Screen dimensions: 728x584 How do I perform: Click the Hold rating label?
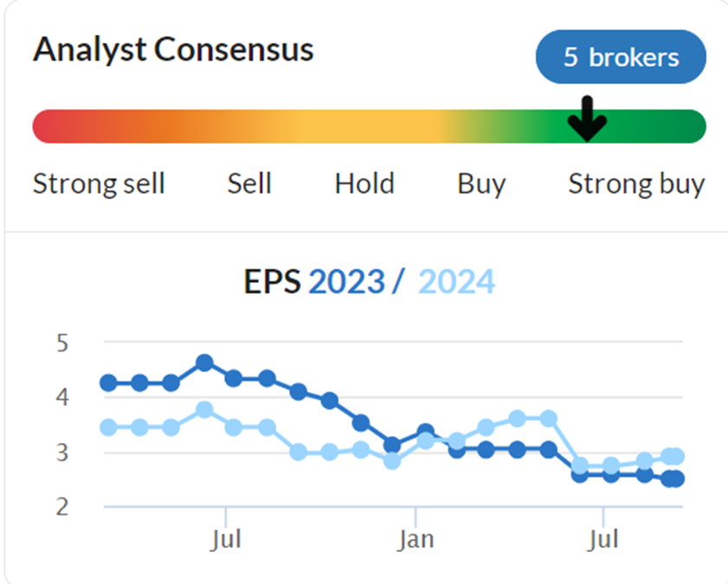365,183
